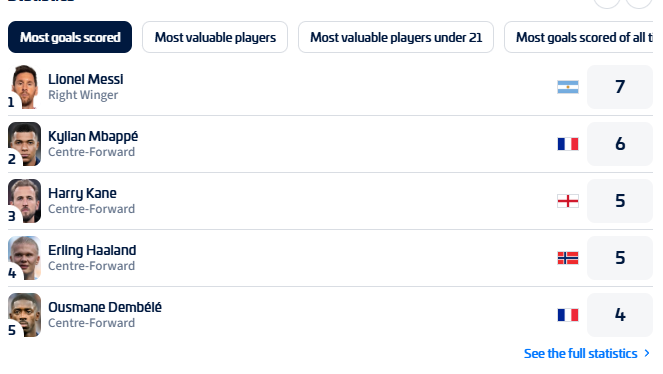663x374 pixels.
Task: Open the Most goals scored of all time tab
Action: tap(584, 37)
